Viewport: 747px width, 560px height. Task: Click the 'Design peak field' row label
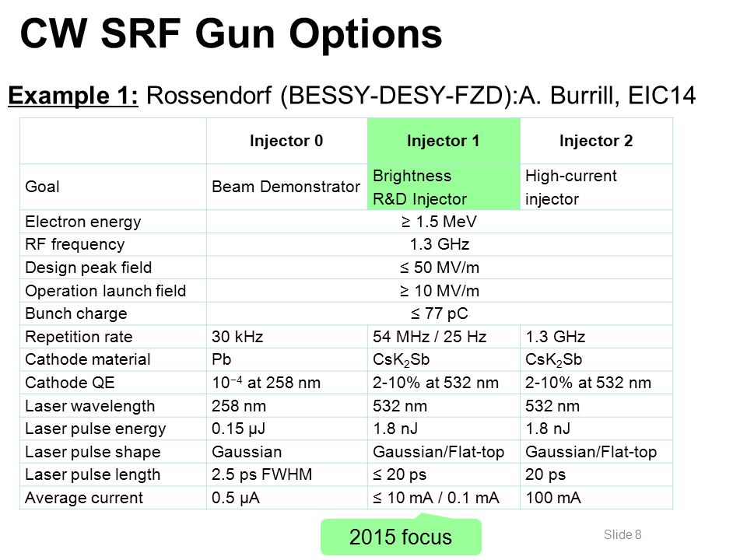click(x=88, y=268)
